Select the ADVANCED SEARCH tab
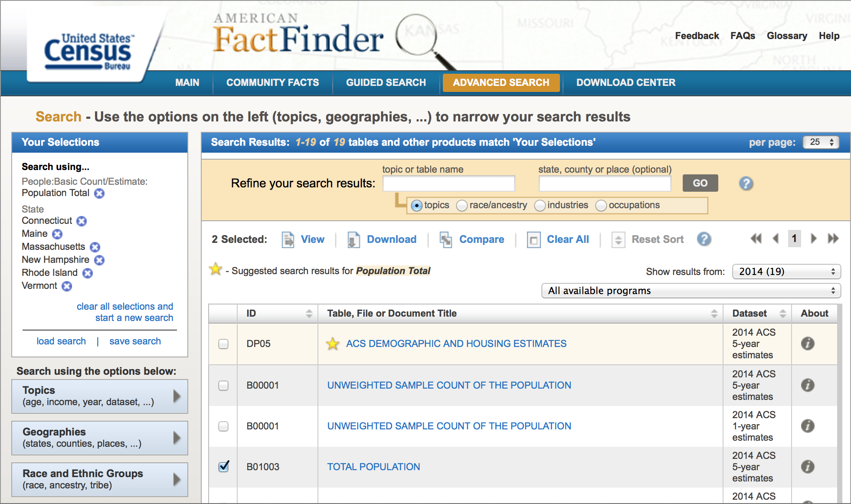Screen dimensions: 851x504 pos(501,82)
